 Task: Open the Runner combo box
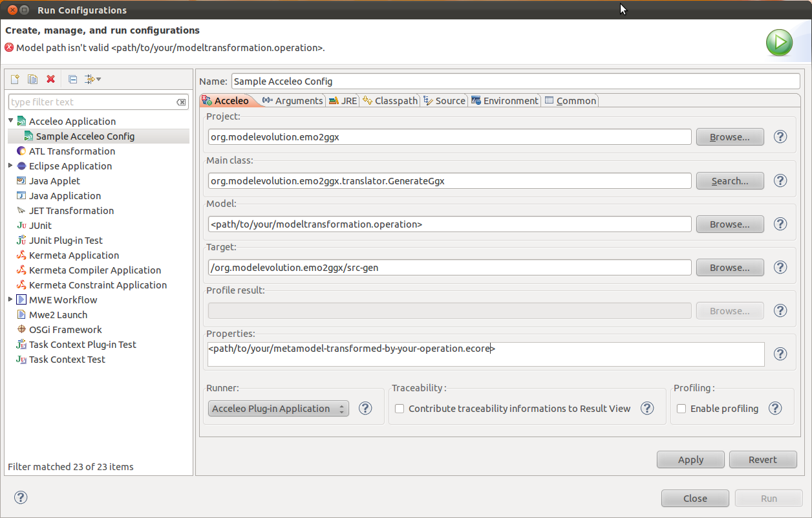coord(279,409)
